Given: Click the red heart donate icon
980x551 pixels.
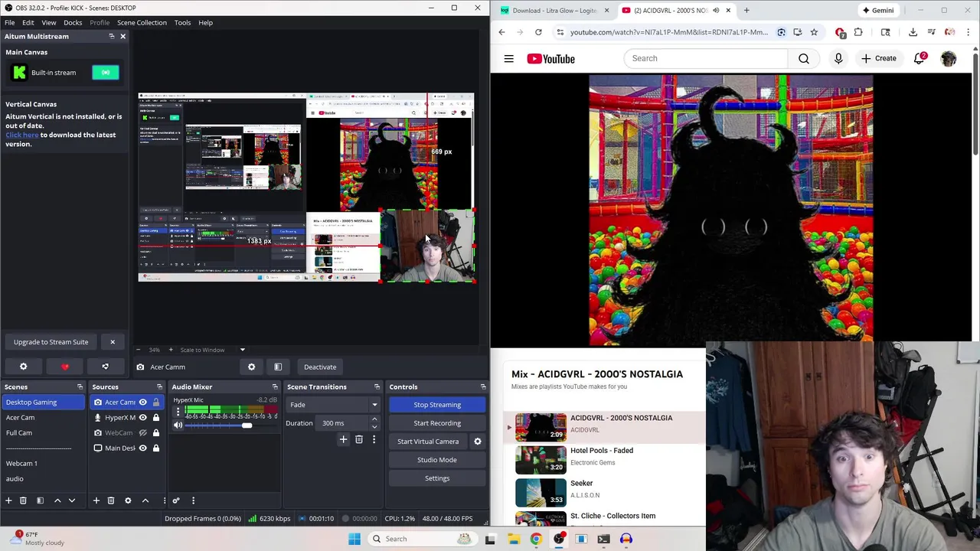Looking at the screenshot, I should [x=65, y=367].
